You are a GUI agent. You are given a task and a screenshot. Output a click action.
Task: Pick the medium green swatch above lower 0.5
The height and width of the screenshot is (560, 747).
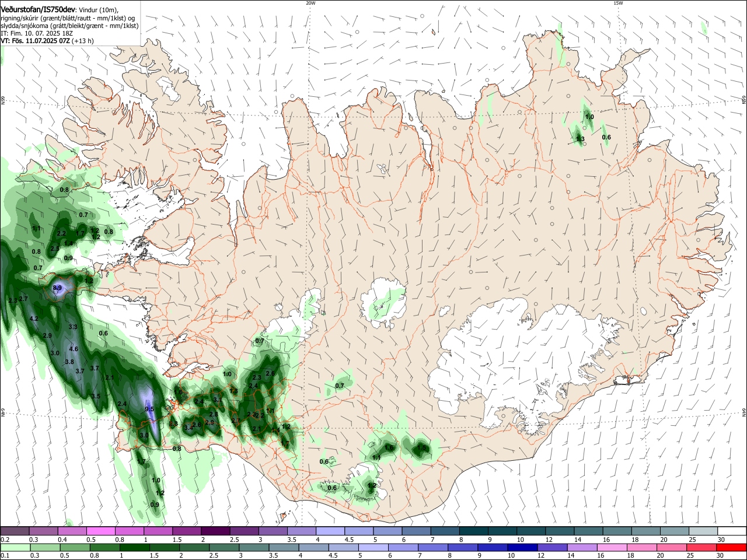pos(75,547)
